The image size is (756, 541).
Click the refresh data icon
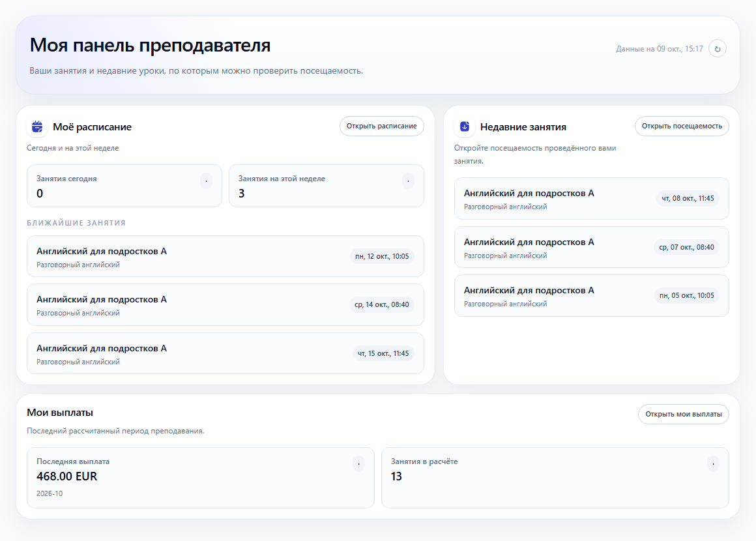point(717,49)
